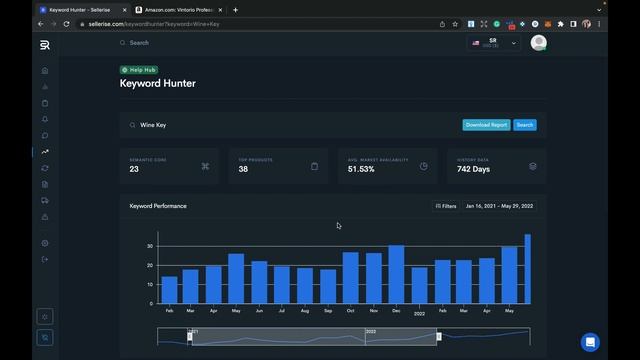Open the chat bubble icon in the sidebar
The width and height of the screenshot is (640, 360).
(45, 136)
